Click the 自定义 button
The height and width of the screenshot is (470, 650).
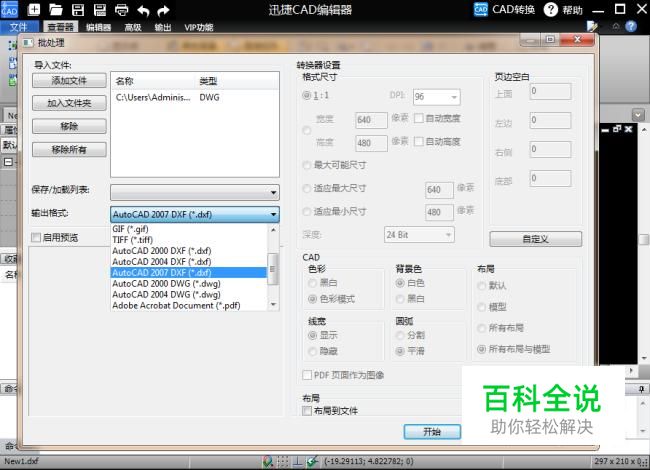click(x=536, y=239)
